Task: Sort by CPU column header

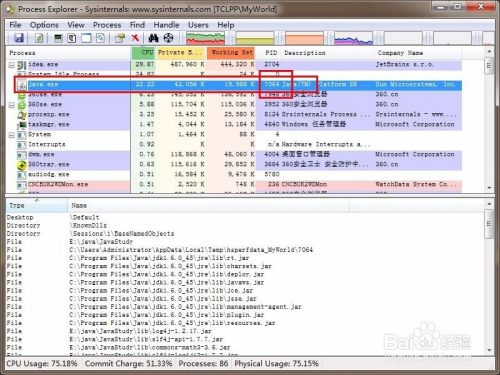Action: [x=143, y=53]
